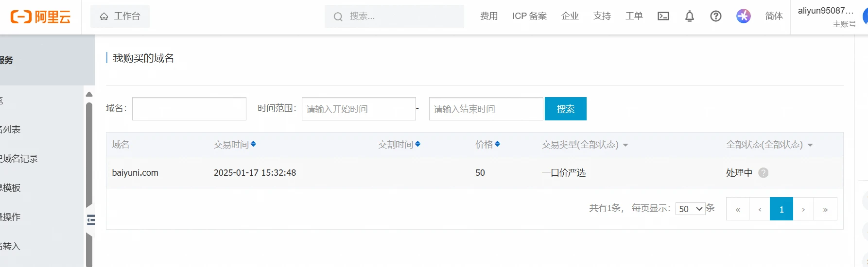Click the 域名 text input field

[189, 109]
